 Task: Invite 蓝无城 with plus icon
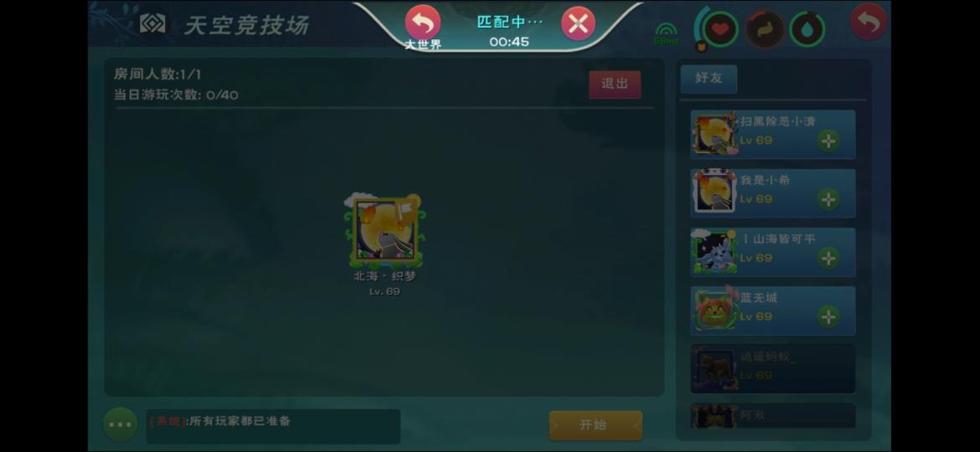coord(828,317)
